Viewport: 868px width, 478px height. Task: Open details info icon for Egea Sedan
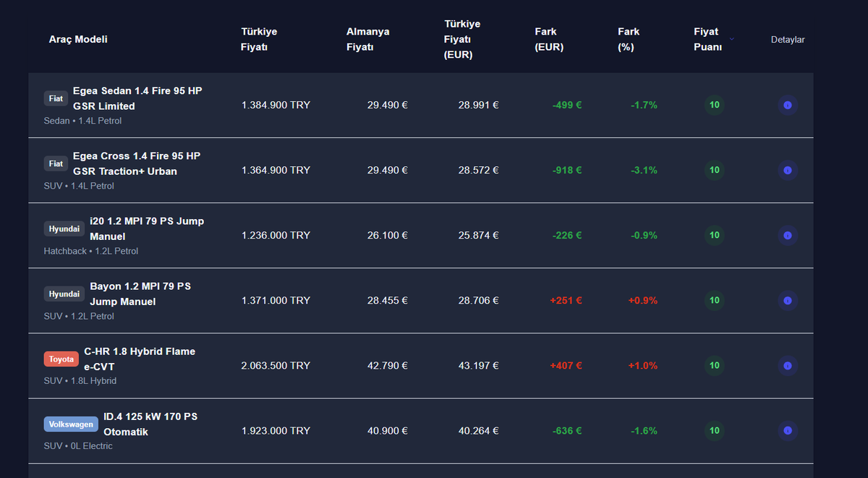coord(788,106)
